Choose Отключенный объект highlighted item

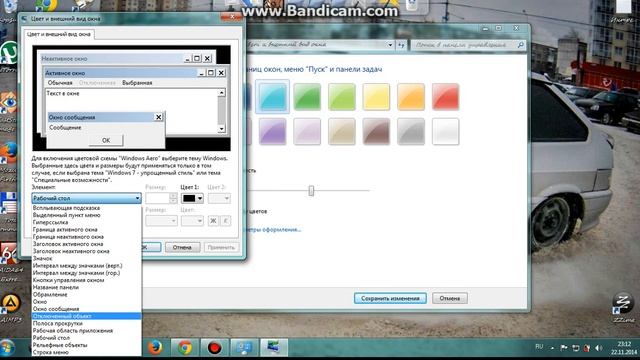tap(87, 316)
